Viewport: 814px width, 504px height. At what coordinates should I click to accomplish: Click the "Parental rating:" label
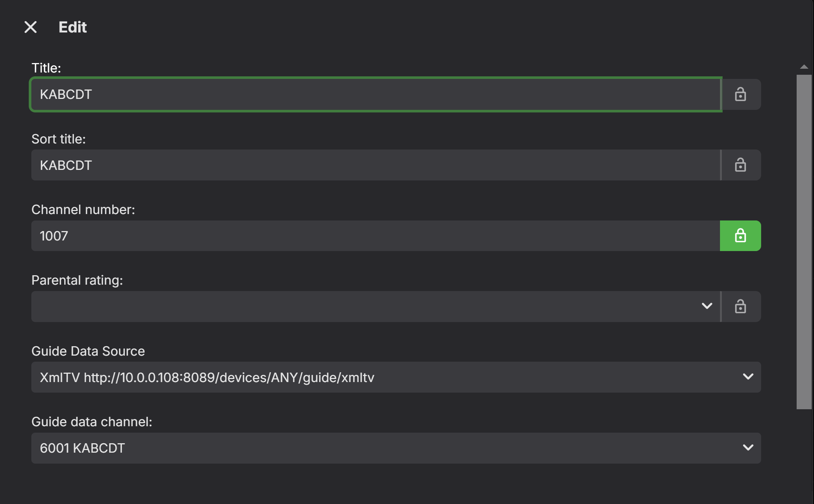pos(77,280)
